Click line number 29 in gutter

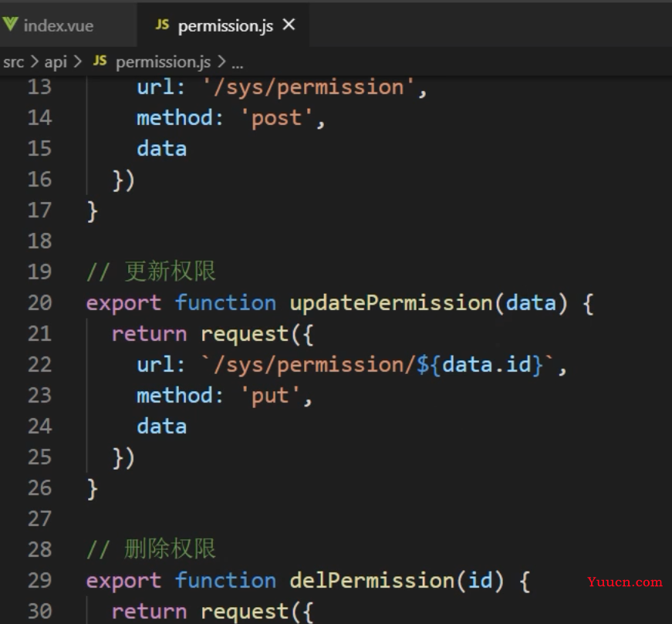pos(39,581)
